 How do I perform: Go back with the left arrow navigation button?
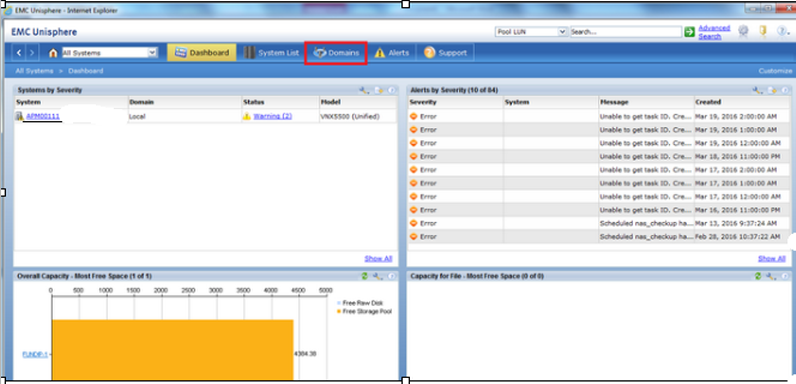19,53
